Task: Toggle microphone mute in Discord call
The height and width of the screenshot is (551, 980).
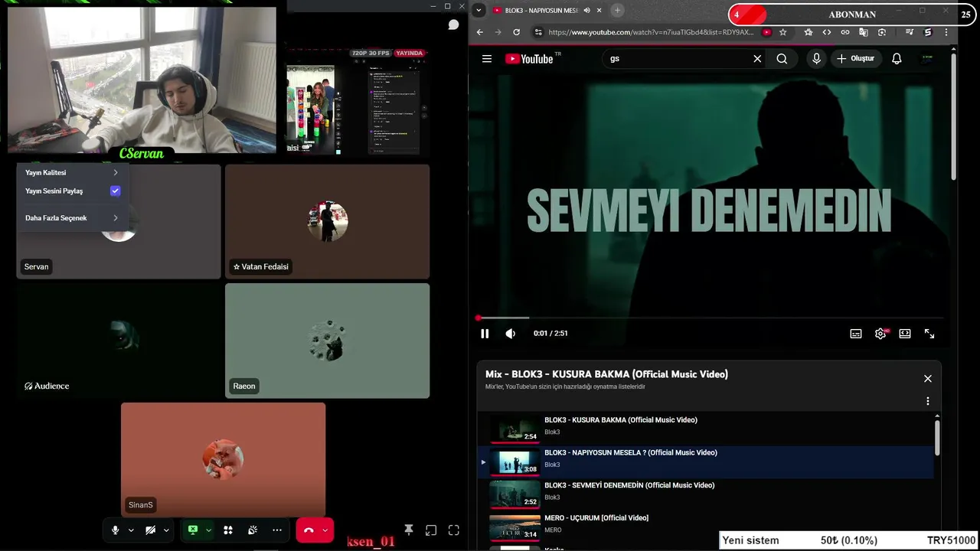Action: 115,530
